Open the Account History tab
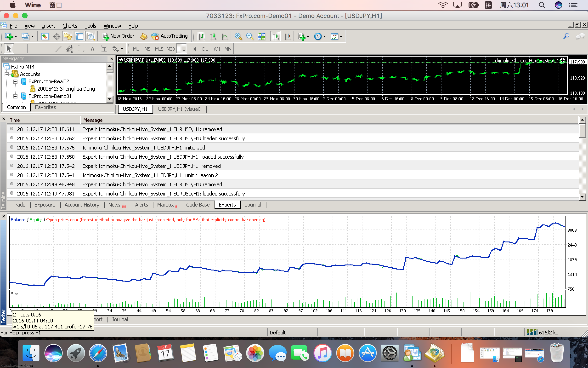Viewport: 588px width, 368px height. [82, 205]
